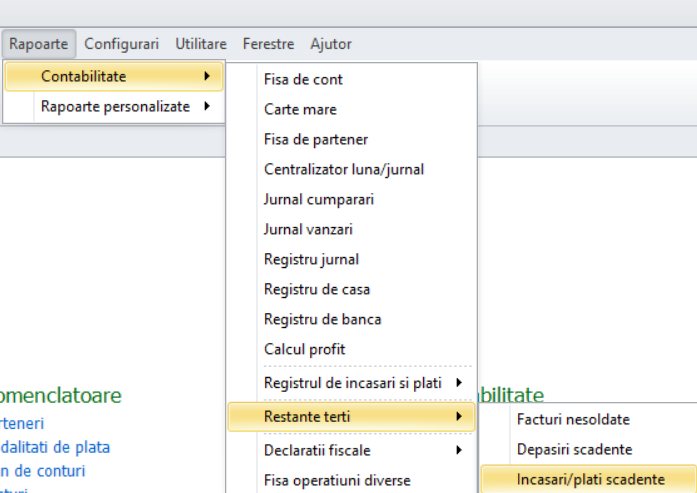The image size is (697, 493).
Task: Choose Carte mare from the menu
Action: (300, 109)
